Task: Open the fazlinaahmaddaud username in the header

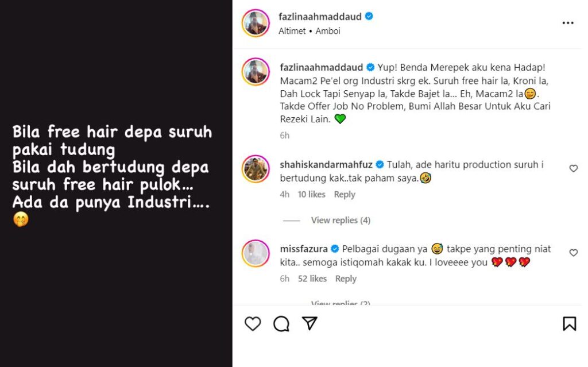Action: click(320, 17)
